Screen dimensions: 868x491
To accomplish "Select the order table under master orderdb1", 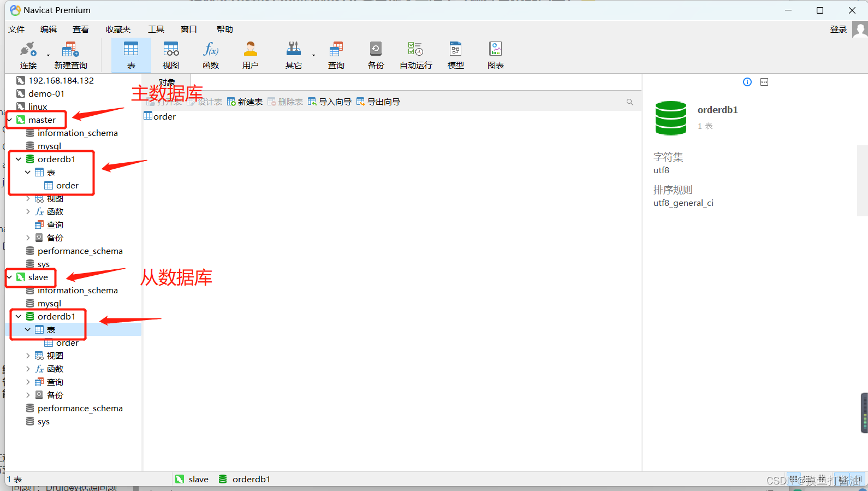I will point(67,185).
